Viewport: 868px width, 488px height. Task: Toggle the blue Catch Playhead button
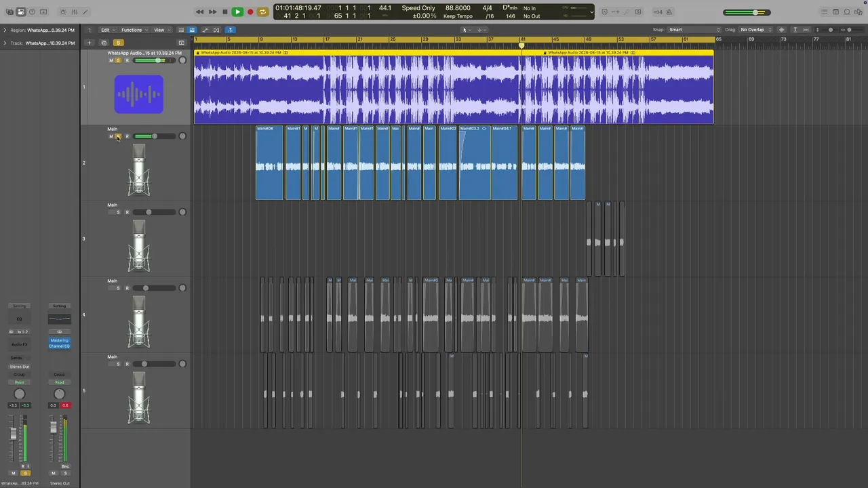[230, 30]
